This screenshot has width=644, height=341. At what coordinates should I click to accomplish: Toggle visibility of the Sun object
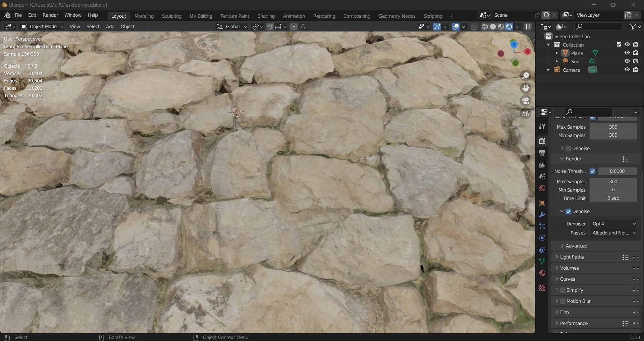[x=627, y=61]
